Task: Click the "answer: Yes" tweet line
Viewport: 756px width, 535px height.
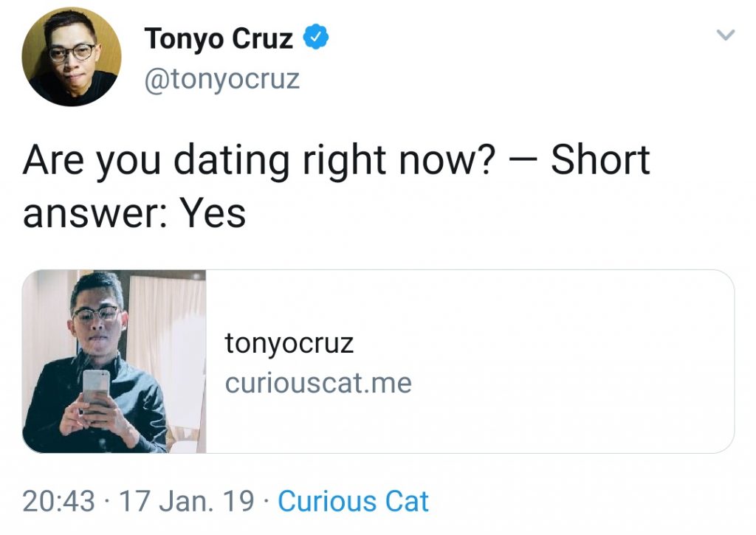Action: pos(134,213)
